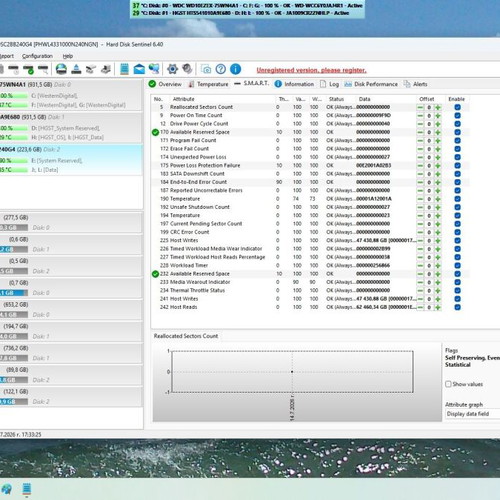Select the 226 Timed Workload Media Wear Indicator row
This screenshot has width=500, height=500.
(x=310, y=249)
